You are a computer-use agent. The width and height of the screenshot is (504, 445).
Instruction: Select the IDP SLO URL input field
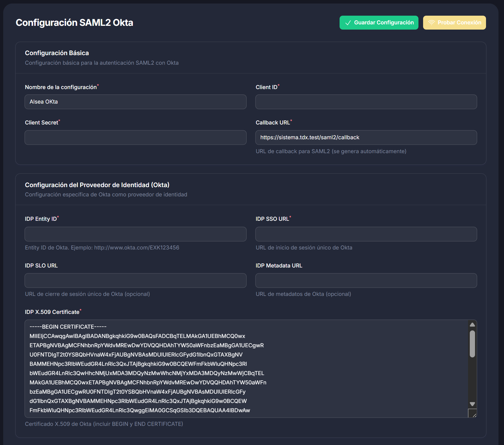[135, 281]
